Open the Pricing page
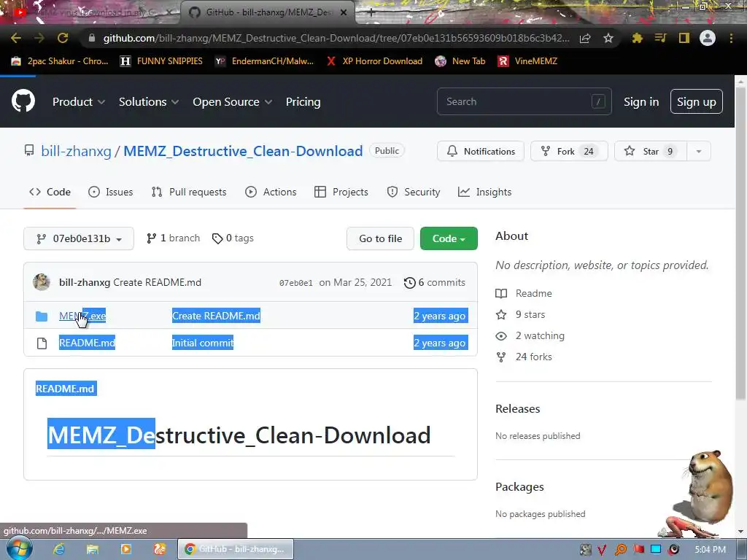 [303, 102]
